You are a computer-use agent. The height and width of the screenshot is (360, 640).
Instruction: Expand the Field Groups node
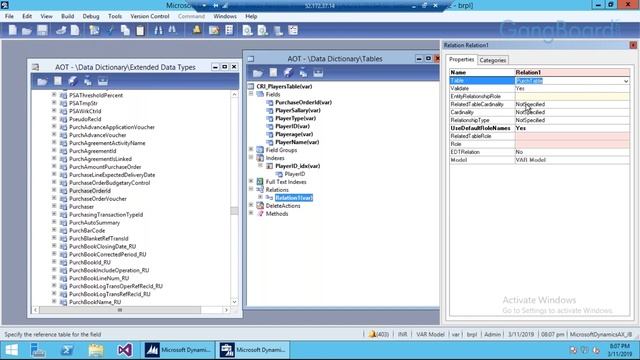click(x=251, y=149)
